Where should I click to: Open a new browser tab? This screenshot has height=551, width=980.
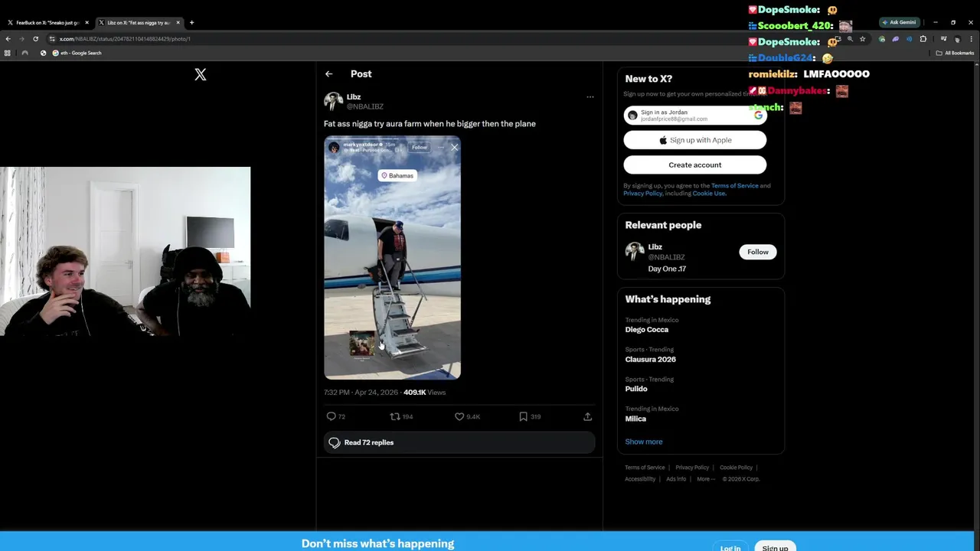coord(191,23)
